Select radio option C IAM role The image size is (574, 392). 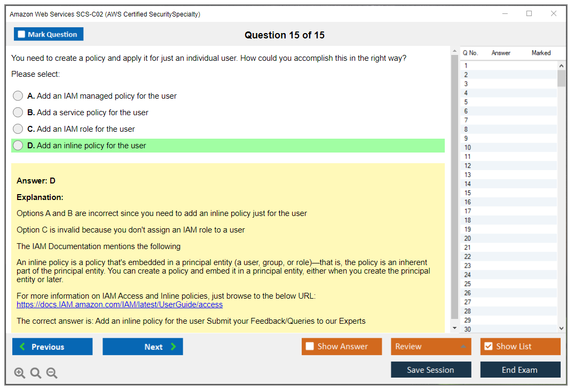pyautogui.click(x=18, y=129)
